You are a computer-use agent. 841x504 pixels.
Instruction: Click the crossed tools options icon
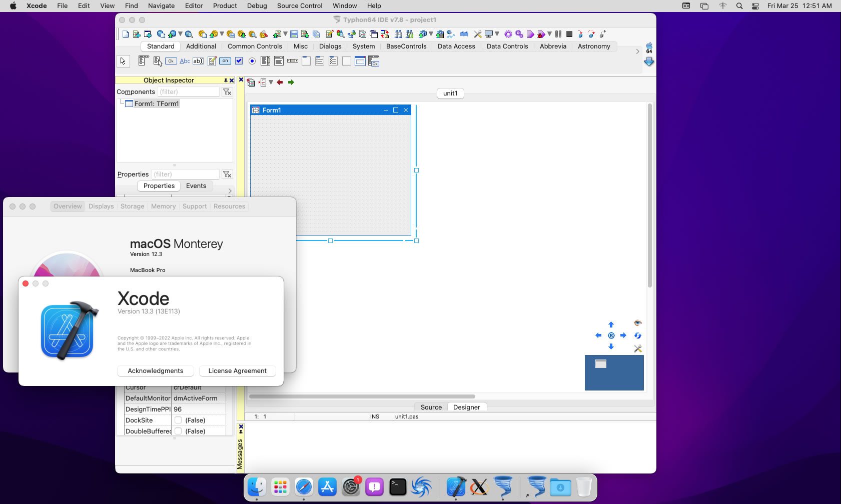(x=478, y=34)
